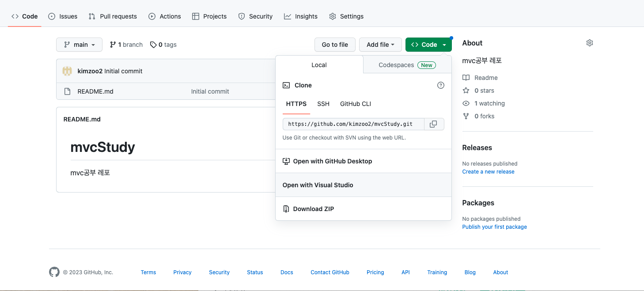Click the clone help question mark icon
The image size is (644, 291).
pos(440,85)
